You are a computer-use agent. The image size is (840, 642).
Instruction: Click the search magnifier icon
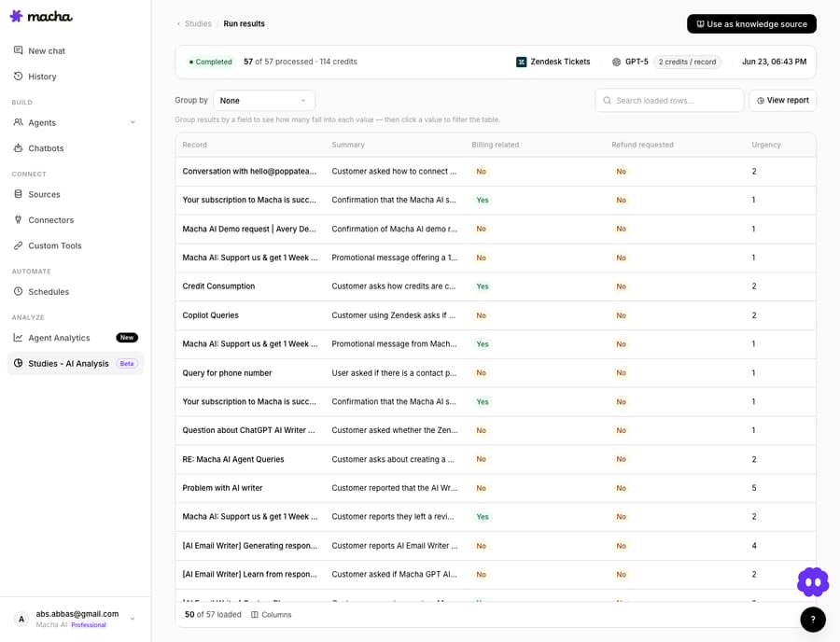point(607,101)
